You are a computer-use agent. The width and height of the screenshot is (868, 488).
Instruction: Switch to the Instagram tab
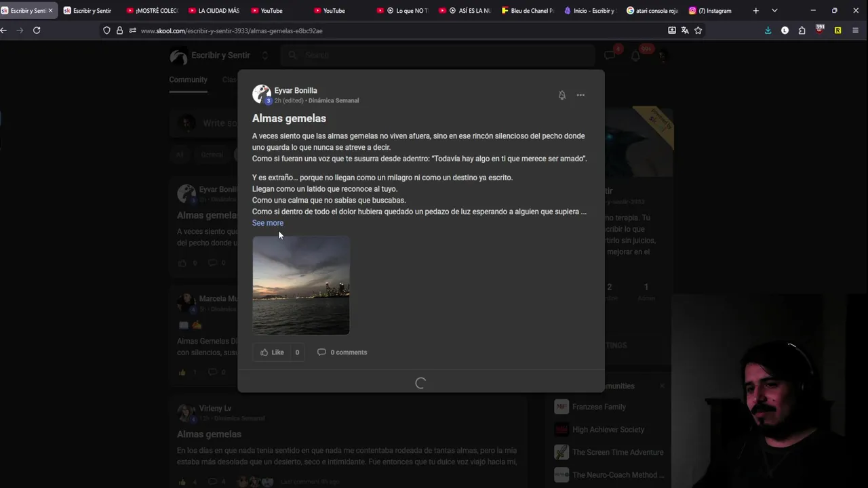pos(715,11)
